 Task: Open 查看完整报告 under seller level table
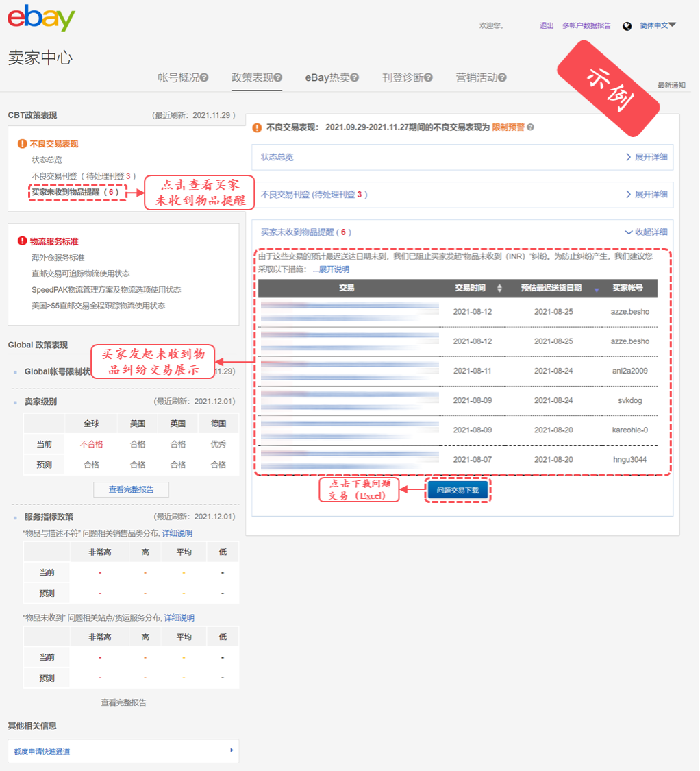coord(131,489)
